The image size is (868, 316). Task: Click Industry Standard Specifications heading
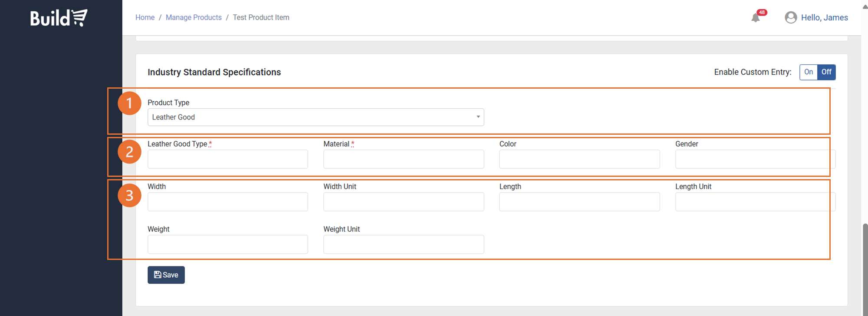214,72
